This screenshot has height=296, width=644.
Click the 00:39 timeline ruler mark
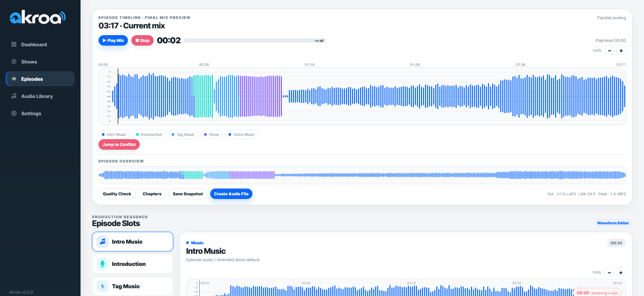click(204, 65)
